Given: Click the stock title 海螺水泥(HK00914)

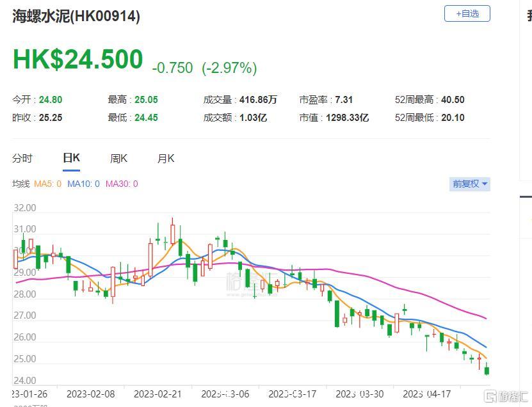Looking at the screenshot, I should tap(76, 16).
